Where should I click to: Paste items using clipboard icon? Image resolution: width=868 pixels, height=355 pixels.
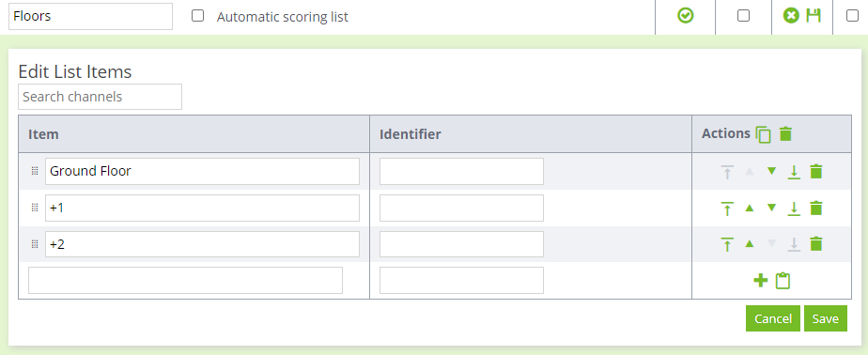click(783, 280)
